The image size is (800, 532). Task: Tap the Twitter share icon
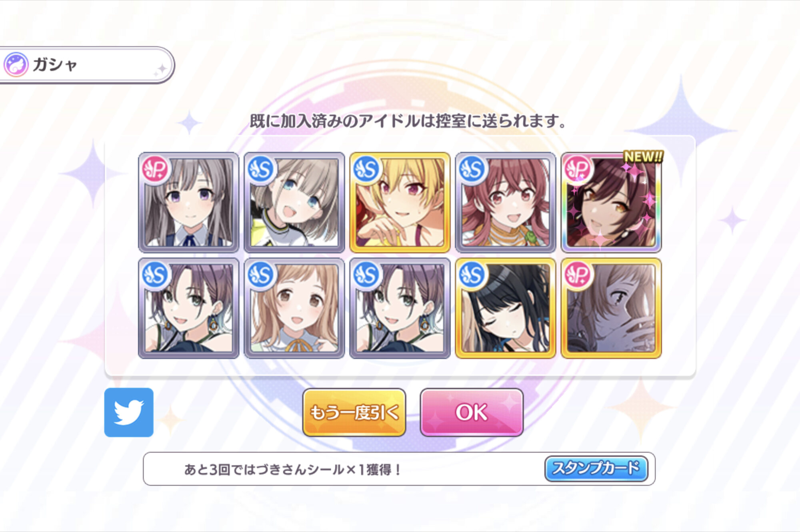coord(129,412)
